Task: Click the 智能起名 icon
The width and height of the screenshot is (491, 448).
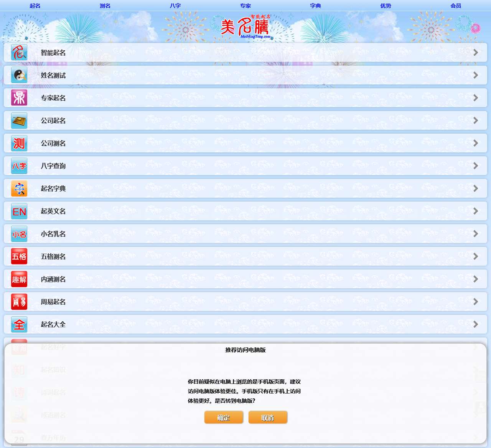Action: pyautogui.click(x=19, y=53)
